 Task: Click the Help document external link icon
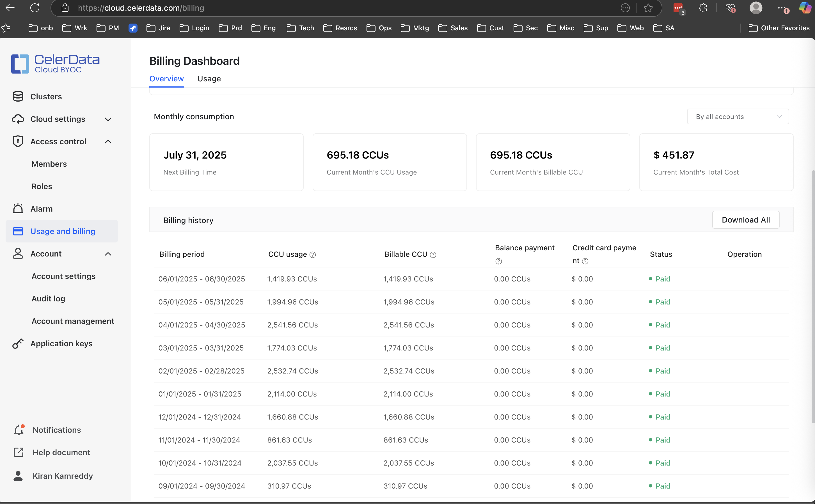pos(18,452)
